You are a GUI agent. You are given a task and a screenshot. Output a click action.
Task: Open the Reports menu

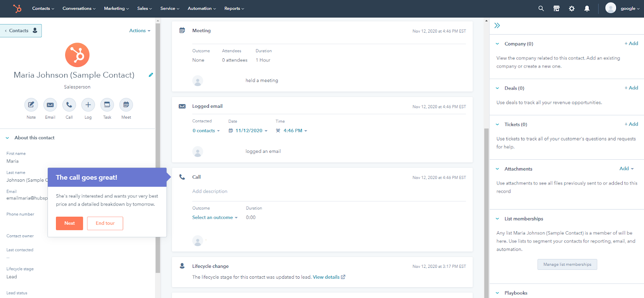click(234, 8)
